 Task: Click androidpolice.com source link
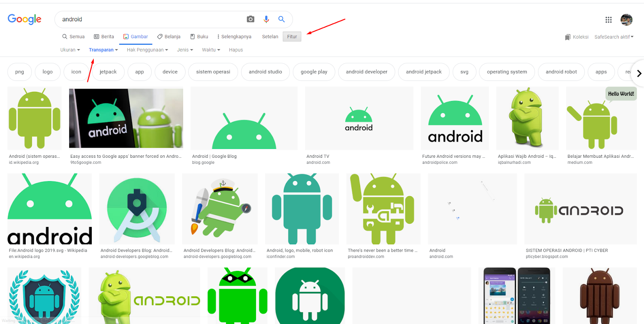440,163
